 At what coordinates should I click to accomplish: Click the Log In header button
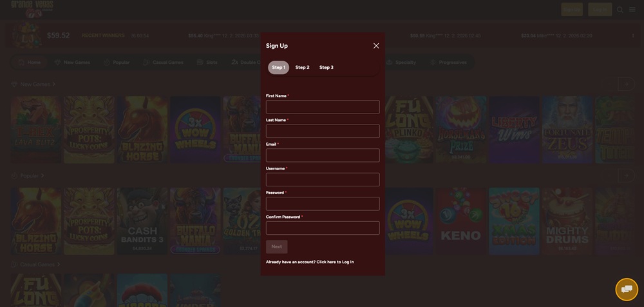pos(600,10)
